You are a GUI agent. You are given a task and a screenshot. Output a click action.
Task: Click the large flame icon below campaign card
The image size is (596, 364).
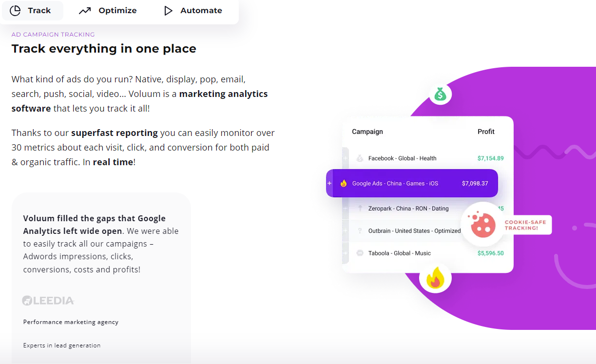435,279
